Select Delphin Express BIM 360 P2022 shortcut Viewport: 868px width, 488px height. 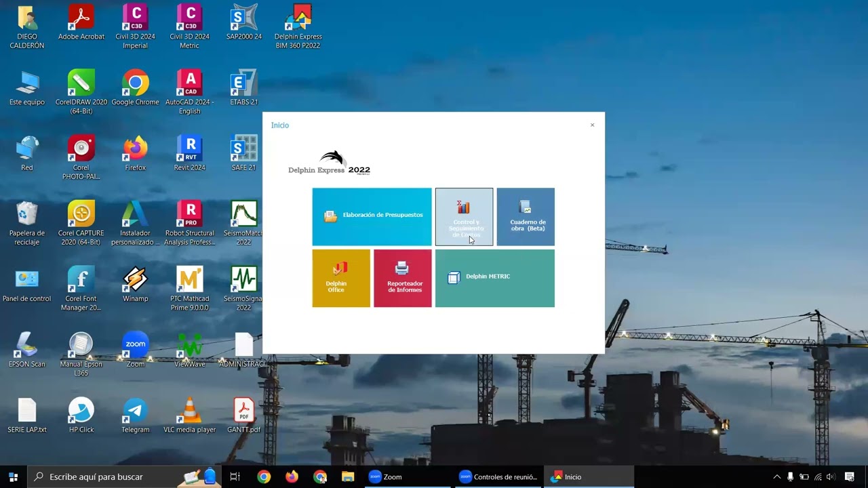pyautogui.click(x=298, y=26)
